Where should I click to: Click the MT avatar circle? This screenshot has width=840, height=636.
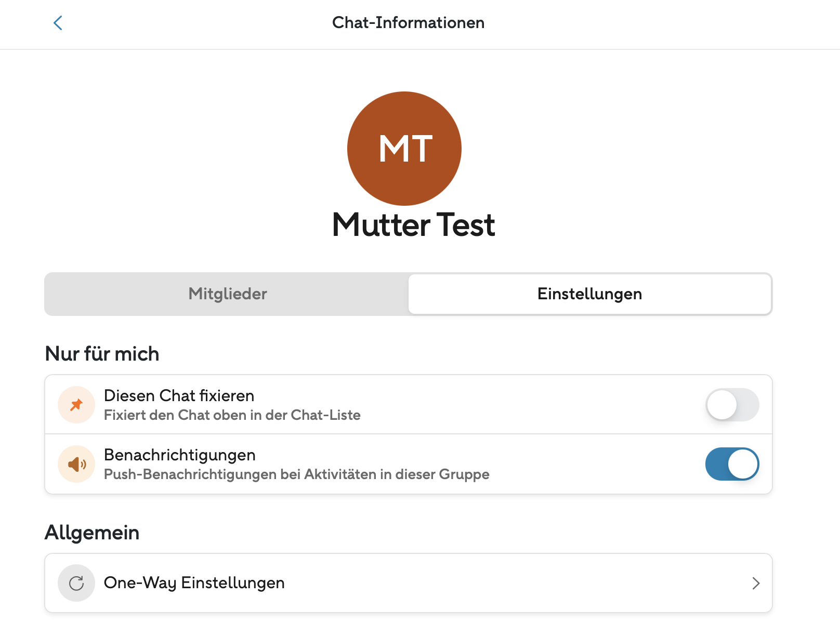click(x=404, y=149)
